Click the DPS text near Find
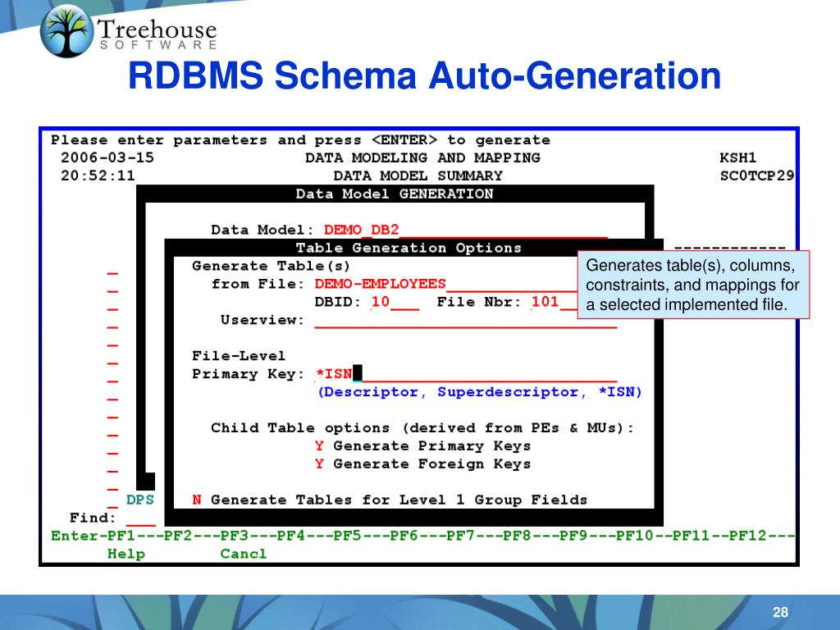This screenshot has width=840, height=630. pos(139,500)
